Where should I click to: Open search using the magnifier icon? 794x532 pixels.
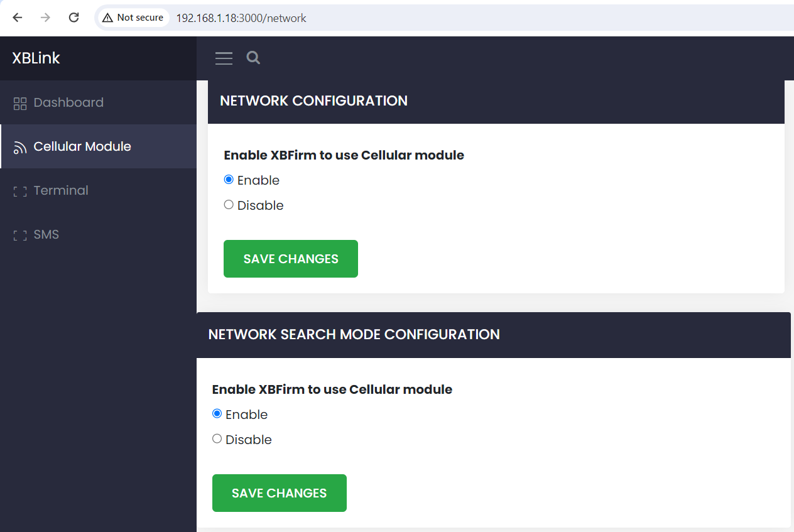coord(253,58)
